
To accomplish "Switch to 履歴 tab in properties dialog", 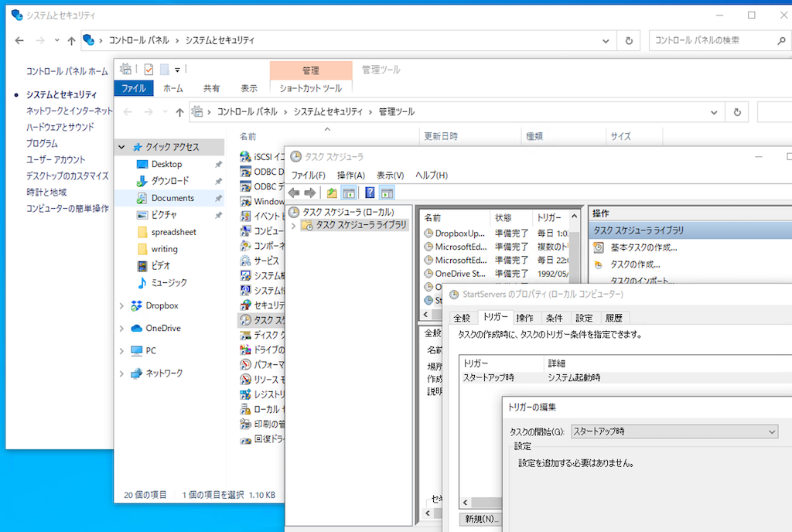I will pyautogui.click(x=613, y=318).
